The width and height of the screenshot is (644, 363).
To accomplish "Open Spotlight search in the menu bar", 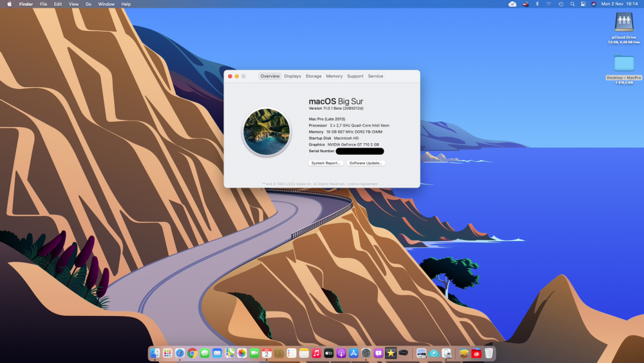I will coord(572,4).
